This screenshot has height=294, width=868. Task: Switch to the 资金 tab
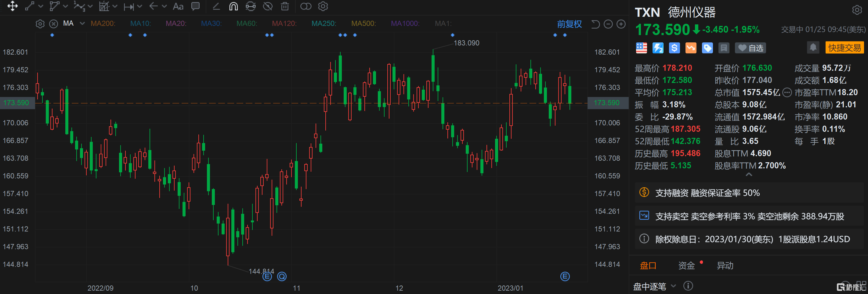686,266
